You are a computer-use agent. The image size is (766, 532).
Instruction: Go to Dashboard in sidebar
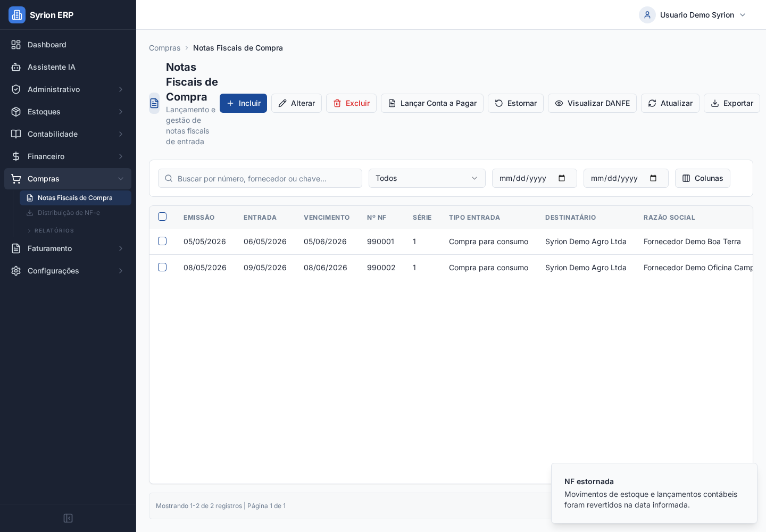tap(68, 45)
